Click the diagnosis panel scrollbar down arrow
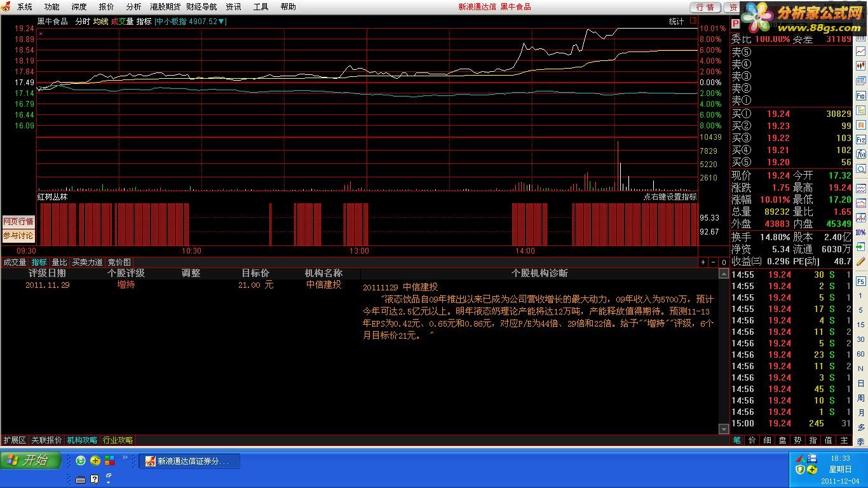 pyautogui.click(x=723, y=430)
